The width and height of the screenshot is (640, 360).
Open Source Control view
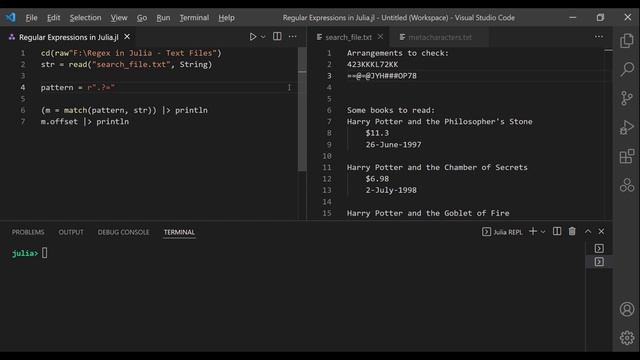(627, 98)
